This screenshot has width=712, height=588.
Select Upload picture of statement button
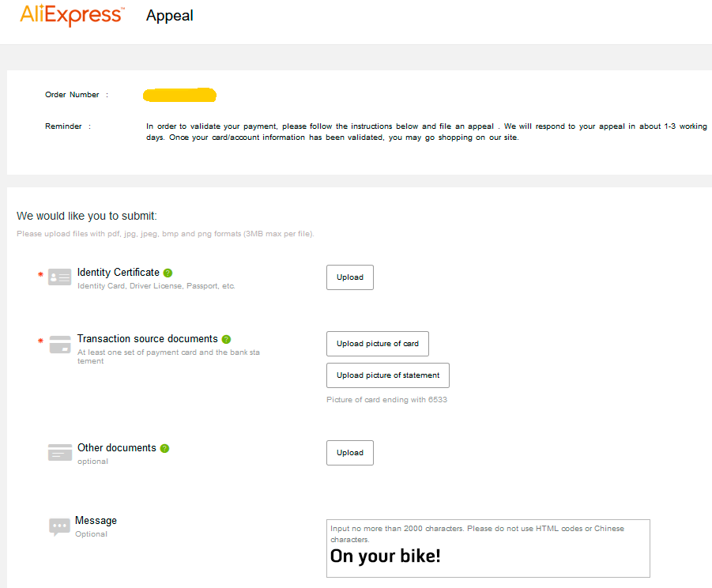pos(388,375)
